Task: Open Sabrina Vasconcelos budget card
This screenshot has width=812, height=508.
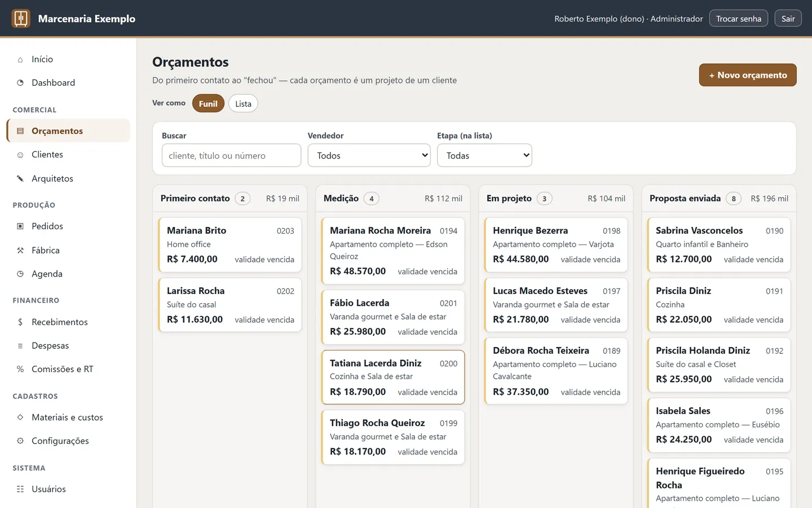Action: (719, 245)
